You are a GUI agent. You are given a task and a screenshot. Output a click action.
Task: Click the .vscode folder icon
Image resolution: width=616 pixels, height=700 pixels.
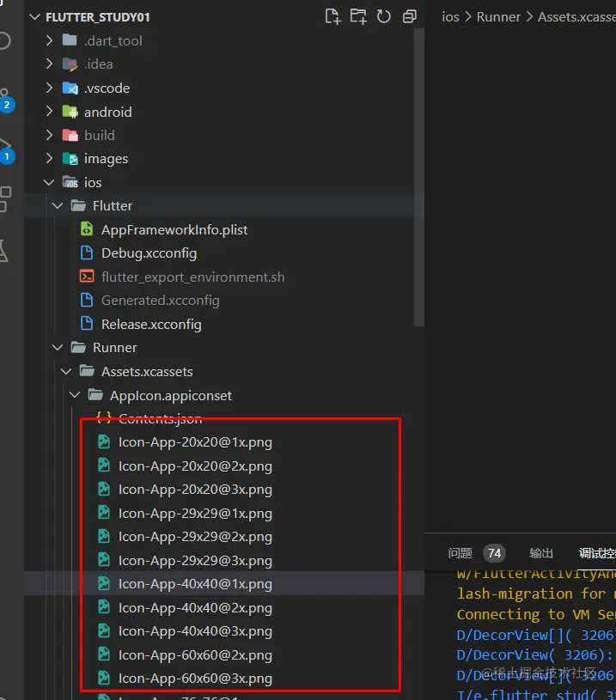(x=70, y=88)
